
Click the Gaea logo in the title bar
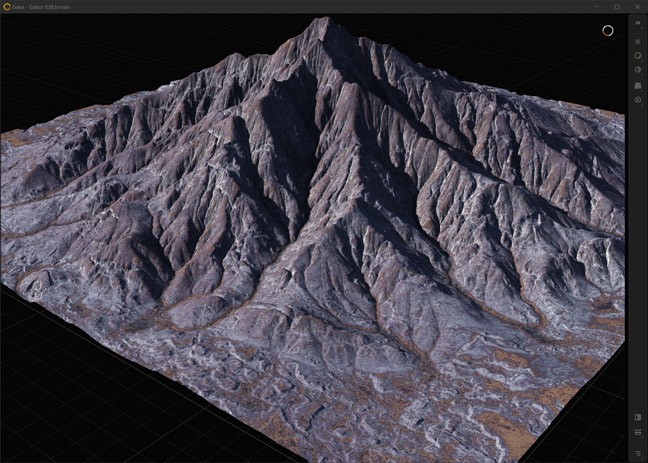(x=8, y=6)
